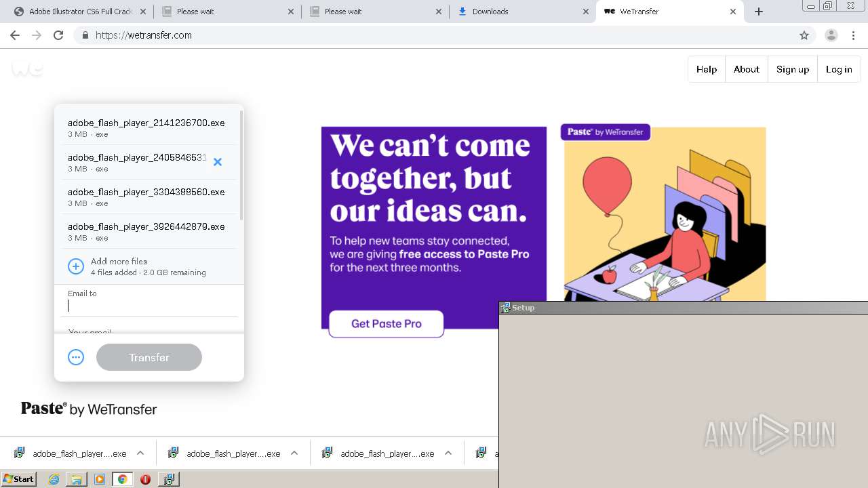The width and height of the screenshot is (868, 488).
Task: Close the Adobe Illustrator CS6 Full Crack tab
Action: click(143, 12)
